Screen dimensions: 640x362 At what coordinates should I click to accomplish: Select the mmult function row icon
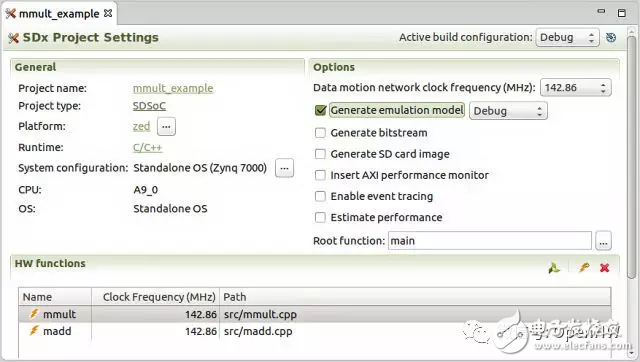[x=34, y=314]
